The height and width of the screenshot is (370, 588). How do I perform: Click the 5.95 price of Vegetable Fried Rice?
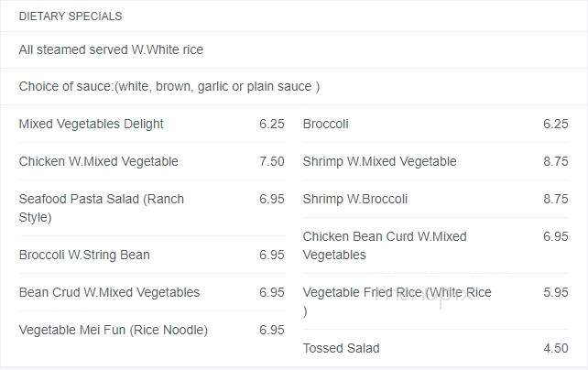(x=556, y=292)
